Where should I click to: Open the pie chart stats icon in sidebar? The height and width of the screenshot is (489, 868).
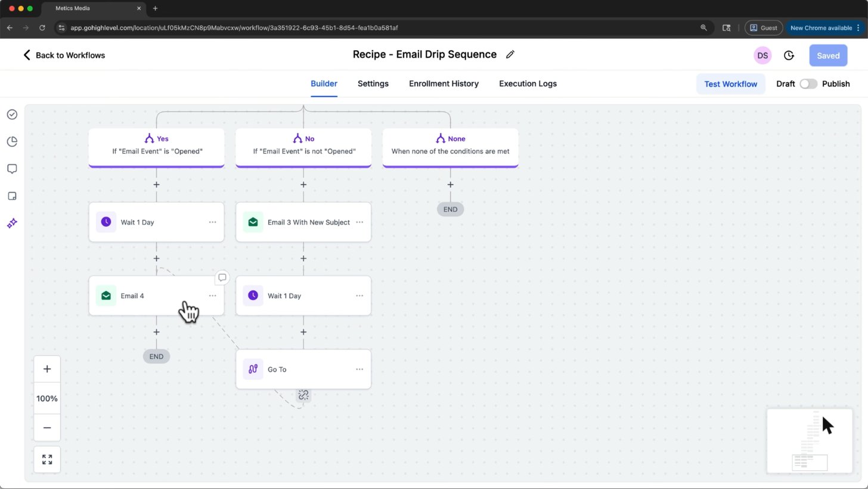12,141
